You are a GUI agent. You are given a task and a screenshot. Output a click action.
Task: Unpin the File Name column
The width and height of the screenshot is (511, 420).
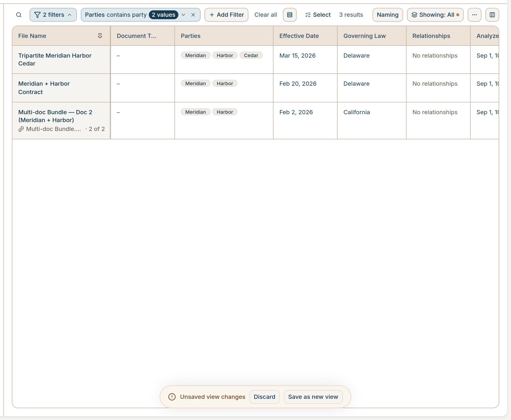[100, 36]
